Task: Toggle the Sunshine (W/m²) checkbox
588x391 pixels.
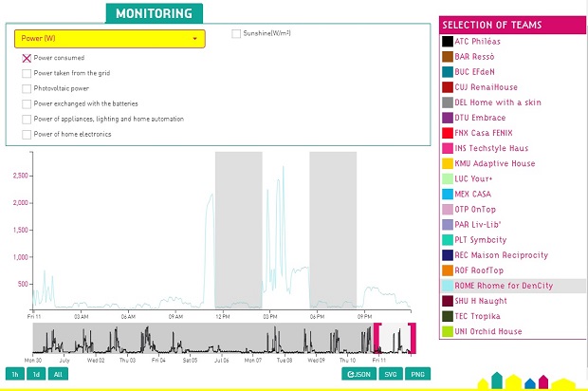Action: point(236,34)
